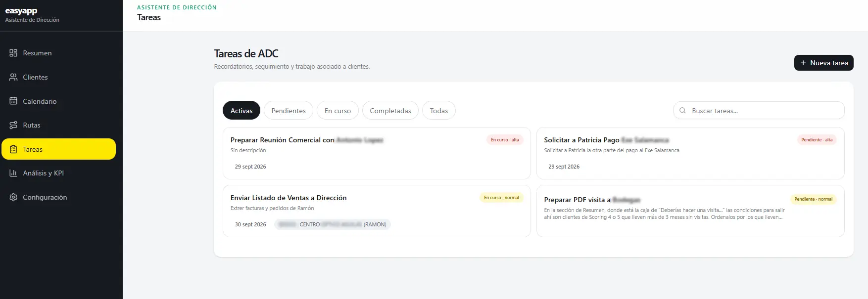
Task: Switch to Pendientes filter tab
Action: tap(289, 111)
